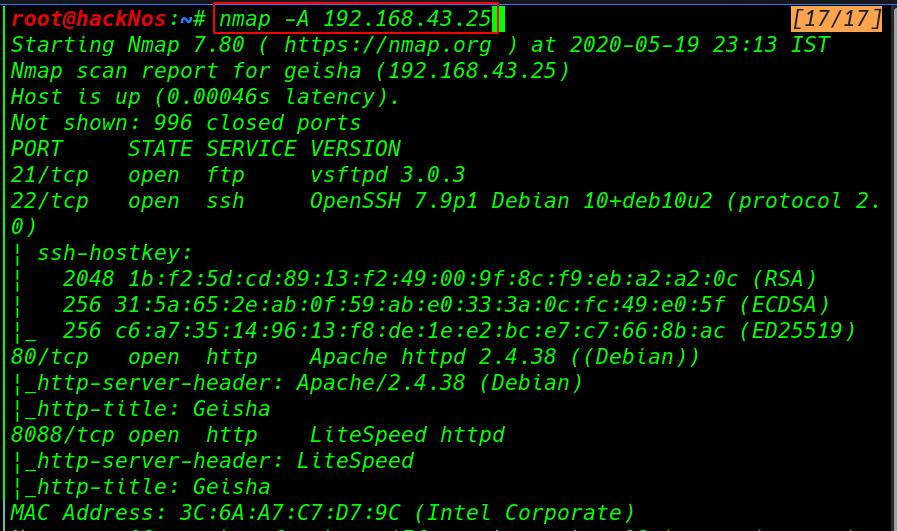Viewport: 897px width, 531px height.
Task: Click the [17/17] scroll position indicator
Action: (836, 19)
